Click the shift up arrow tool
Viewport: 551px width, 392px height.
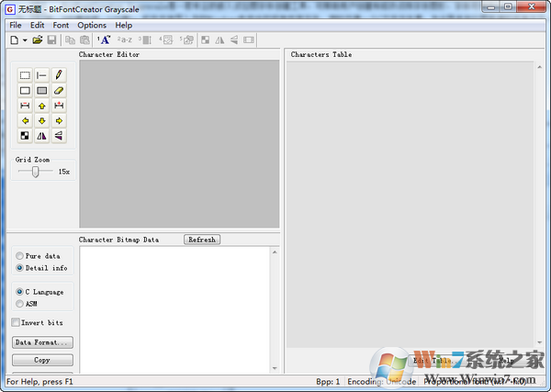[42, 106]
